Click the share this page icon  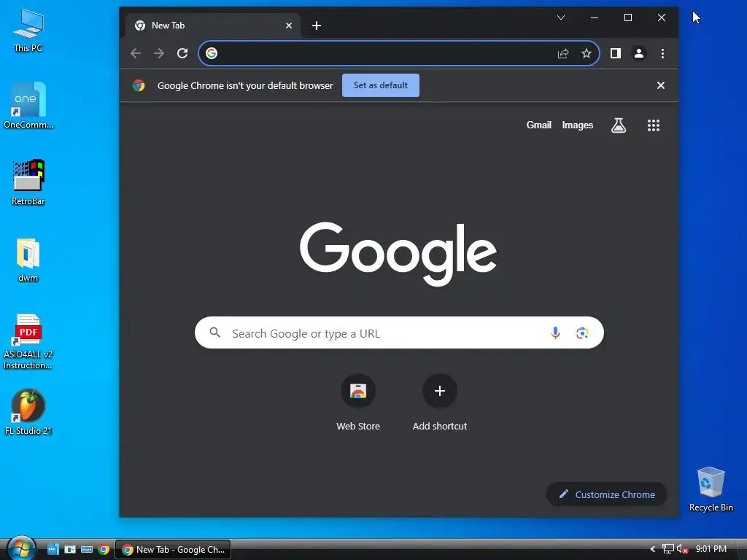point(563,53)
